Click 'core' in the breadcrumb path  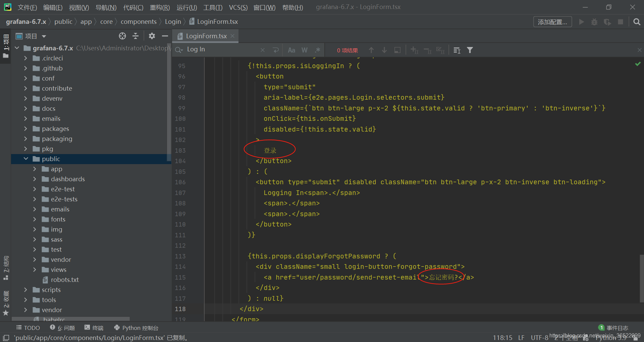(106, 21)
